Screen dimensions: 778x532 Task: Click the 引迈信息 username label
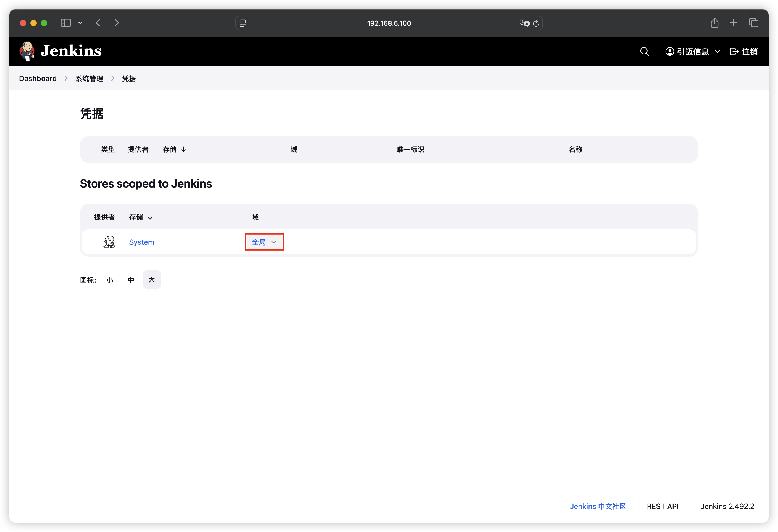[x=693, y=51]
